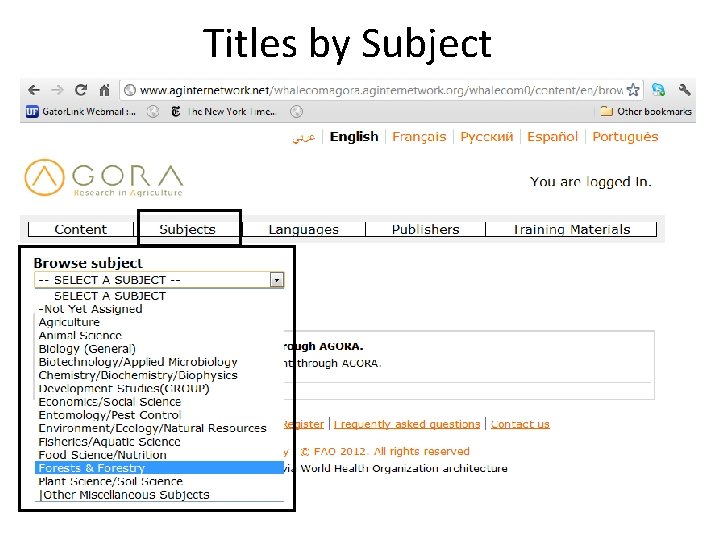Click the AGORA logo
The image size is (720, 540).
(104, 178)
